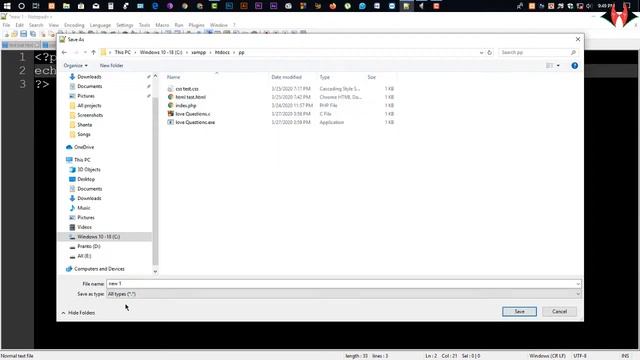The height and width of the screenshot is (360, 640).
Task: Open Task View from the taskbar
Action: coord(36,6)
